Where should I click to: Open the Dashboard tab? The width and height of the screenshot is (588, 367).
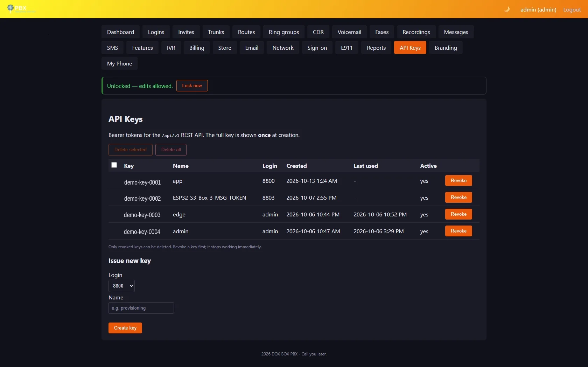[x=120, y=32]
